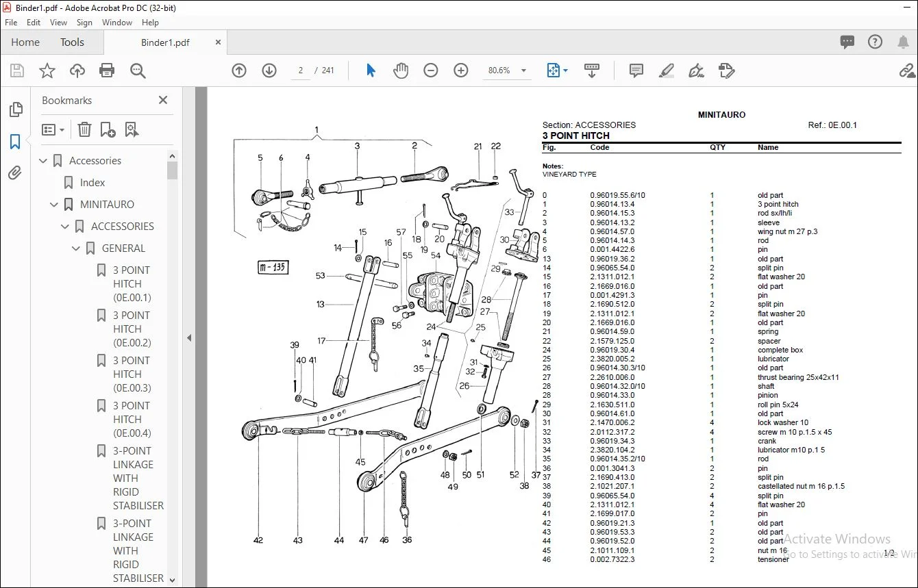
Task: Click the page number input field
Action: point(301,71)
